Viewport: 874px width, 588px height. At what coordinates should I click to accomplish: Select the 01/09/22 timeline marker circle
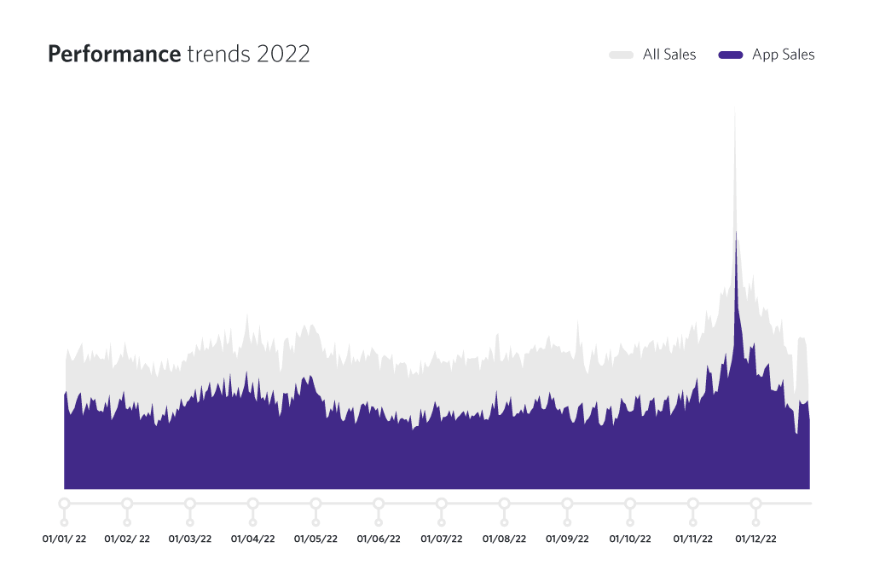567,504
